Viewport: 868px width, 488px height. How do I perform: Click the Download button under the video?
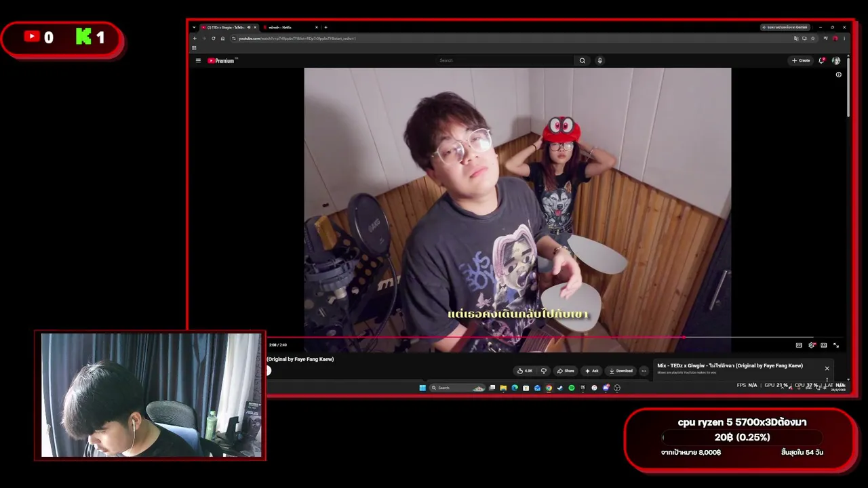coord(620,371)
